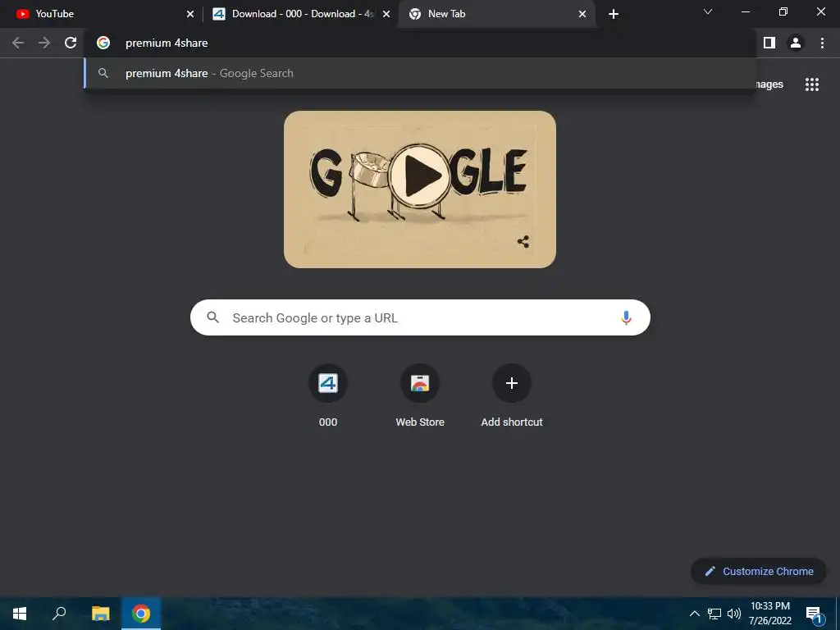Click Customize Chrome button
The image size is (840, 630).
(x=759, y=571)
